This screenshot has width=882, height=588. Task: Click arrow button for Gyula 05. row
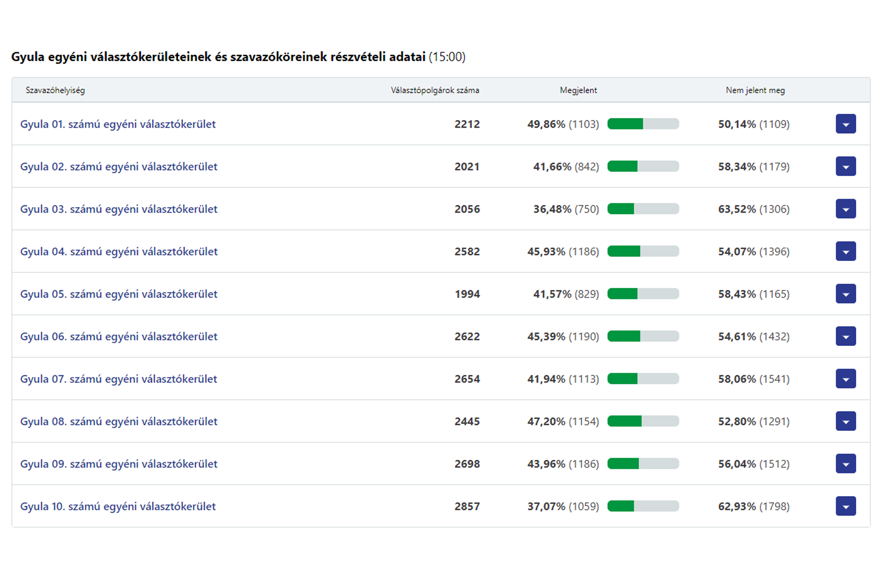(x=845, y=294)
